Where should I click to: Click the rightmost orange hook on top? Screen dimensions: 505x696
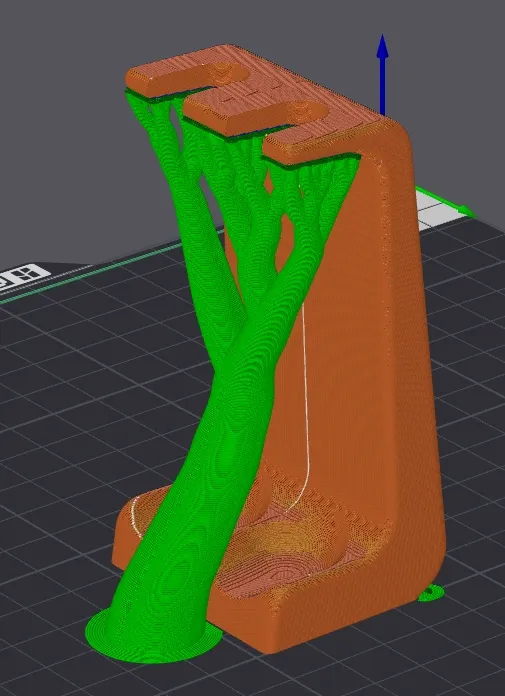311,144
